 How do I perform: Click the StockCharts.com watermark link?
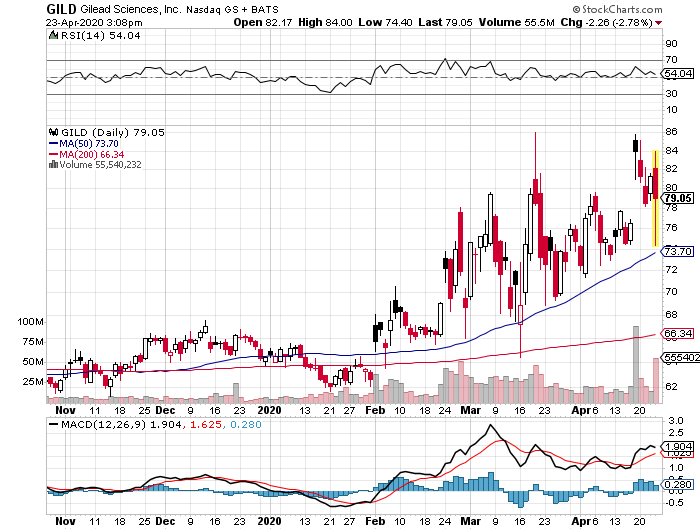[643, 8]
